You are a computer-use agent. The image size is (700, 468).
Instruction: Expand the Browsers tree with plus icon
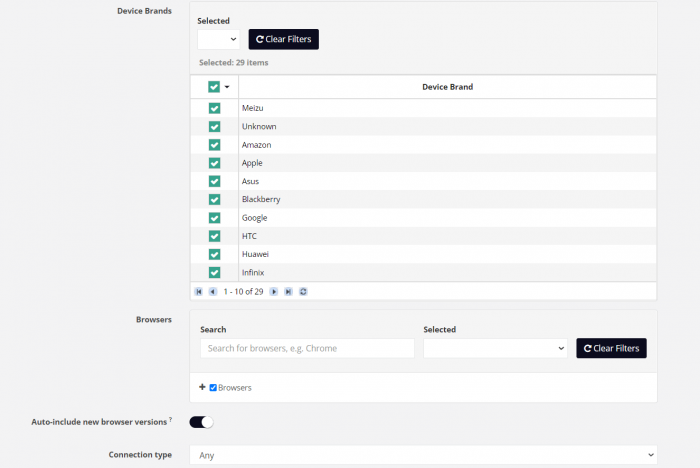click(x=202, y=387)
